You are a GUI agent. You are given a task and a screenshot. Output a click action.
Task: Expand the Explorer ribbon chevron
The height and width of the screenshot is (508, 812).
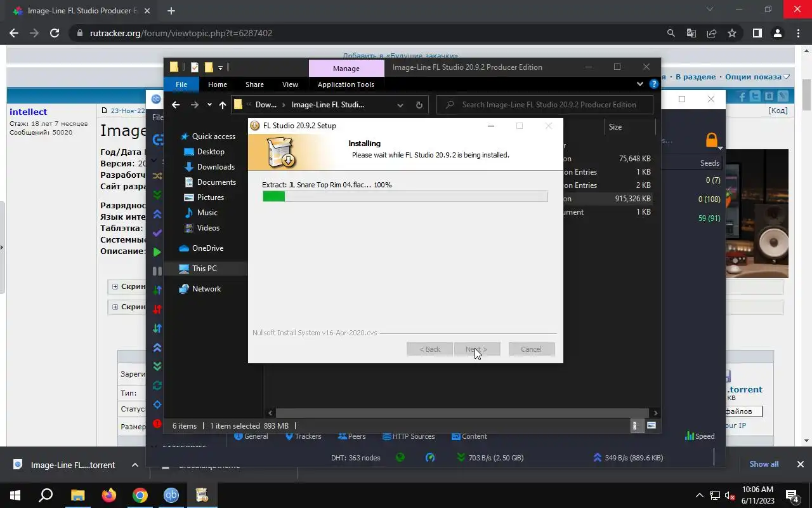639,84
